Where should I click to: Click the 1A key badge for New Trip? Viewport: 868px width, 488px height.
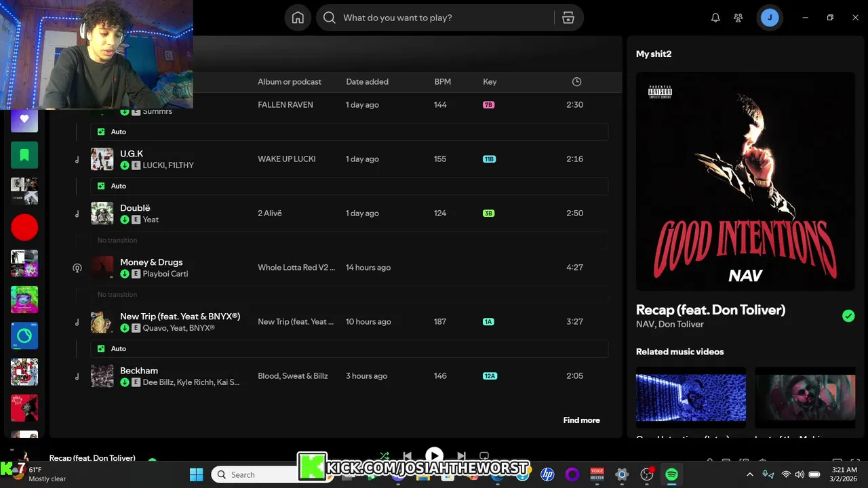(x=488, y=322)
